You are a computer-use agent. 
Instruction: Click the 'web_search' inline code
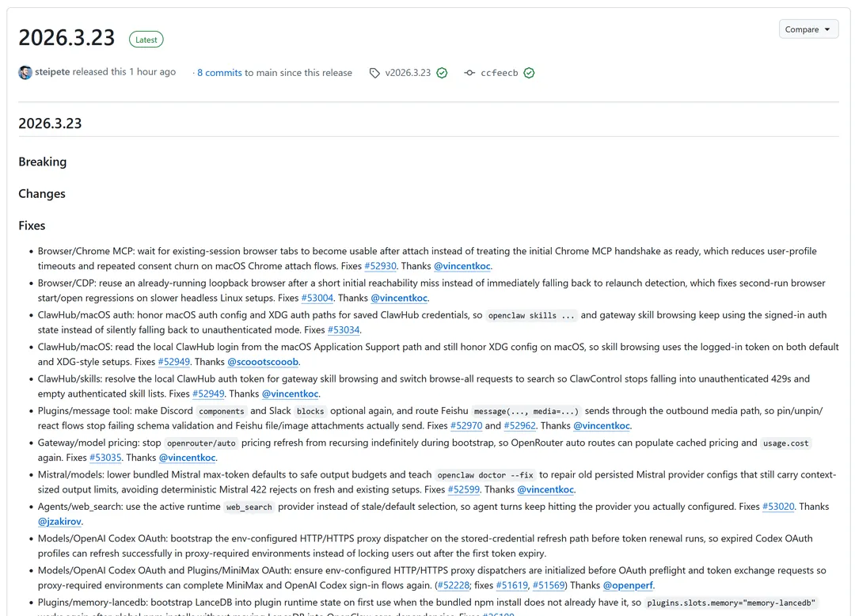[x=249, y=507]
